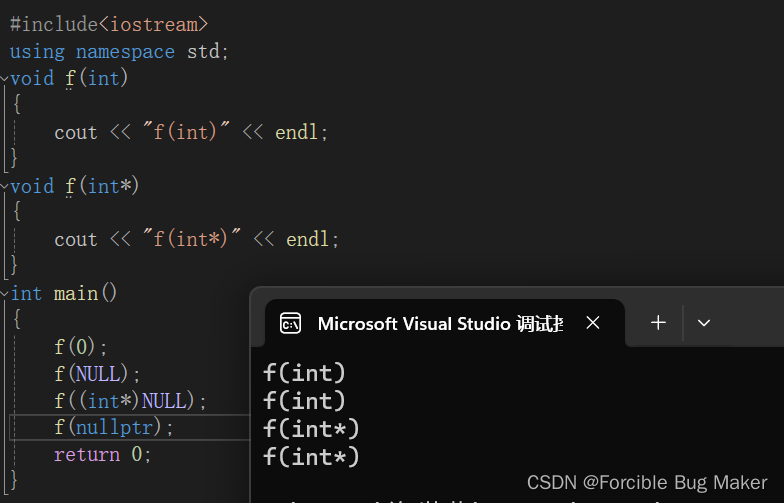Screen dimensions: 784x503
Task: Collapse the void f(int*) function
Action: pyautogui.click(x=5, y=186)
